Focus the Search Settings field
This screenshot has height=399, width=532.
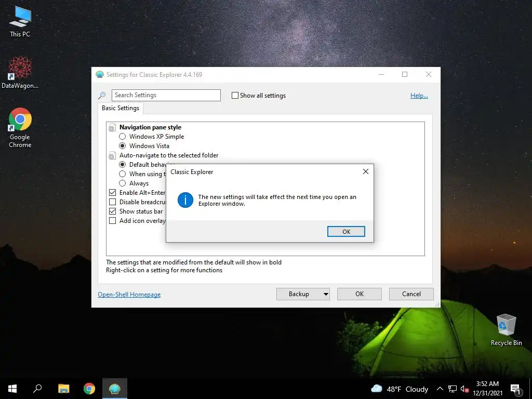(166, 96)
